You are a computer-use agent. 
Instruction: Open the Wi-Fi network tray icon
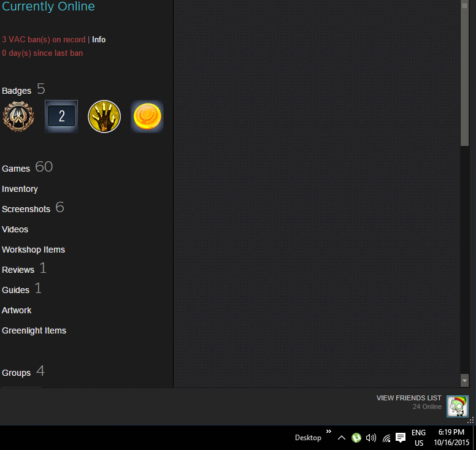pos(386,438)
